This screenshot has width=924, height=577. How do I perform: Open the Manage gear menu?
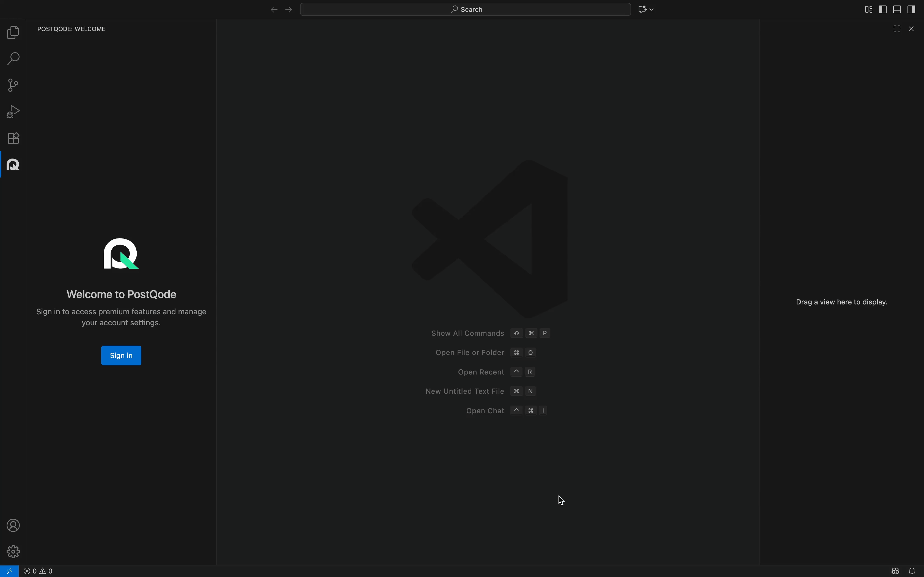[13, 552]
